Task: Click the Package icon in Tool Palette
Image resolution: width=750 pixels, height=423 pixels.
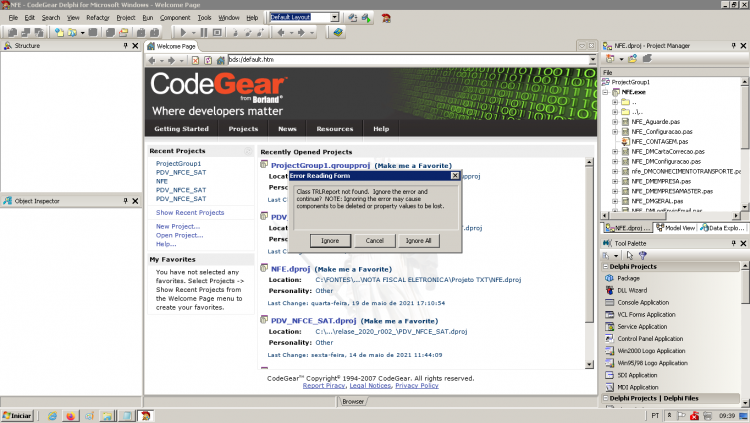Action: tap(609, 278)
